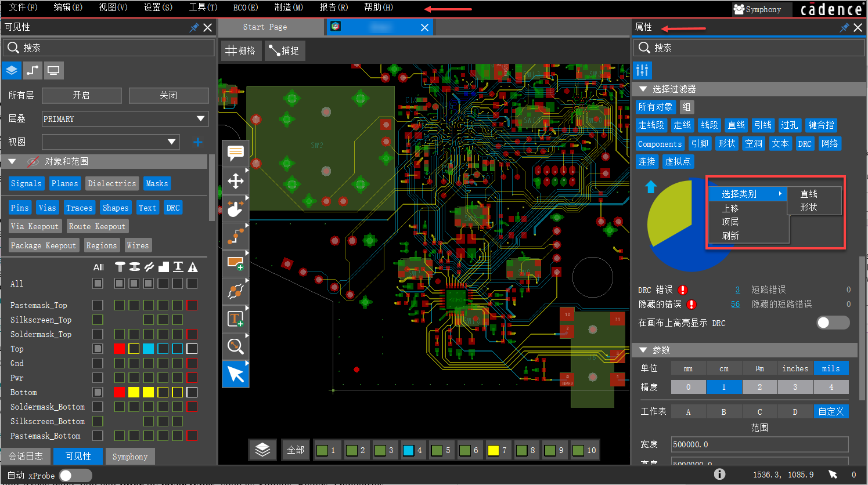
Task: Toggle 在画布上高亮显示 DRC switch
Action: (833, 323)
